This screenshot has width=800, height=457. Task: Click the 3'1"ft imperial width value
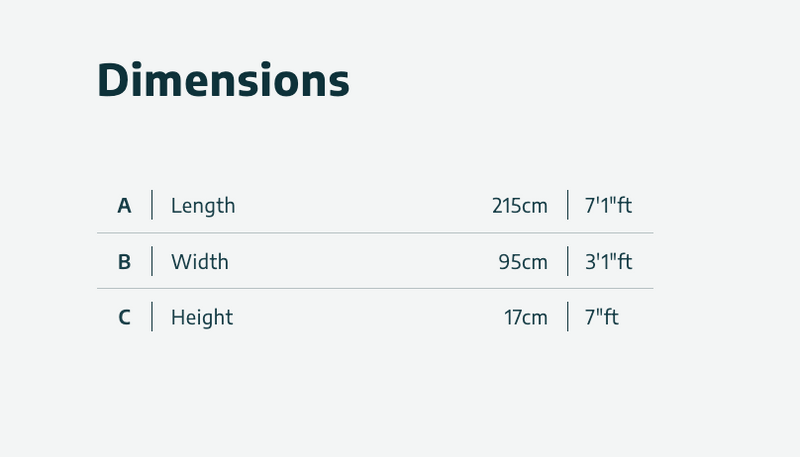(608, 262)
